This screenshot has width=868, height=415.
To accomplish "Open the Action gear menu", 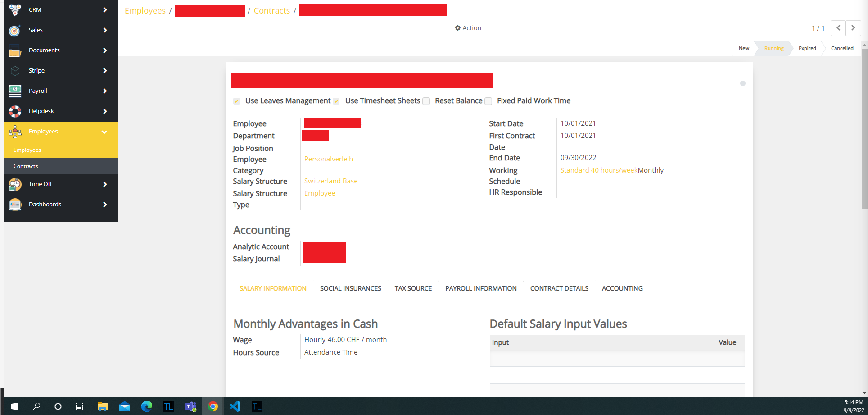I will 468,27.
